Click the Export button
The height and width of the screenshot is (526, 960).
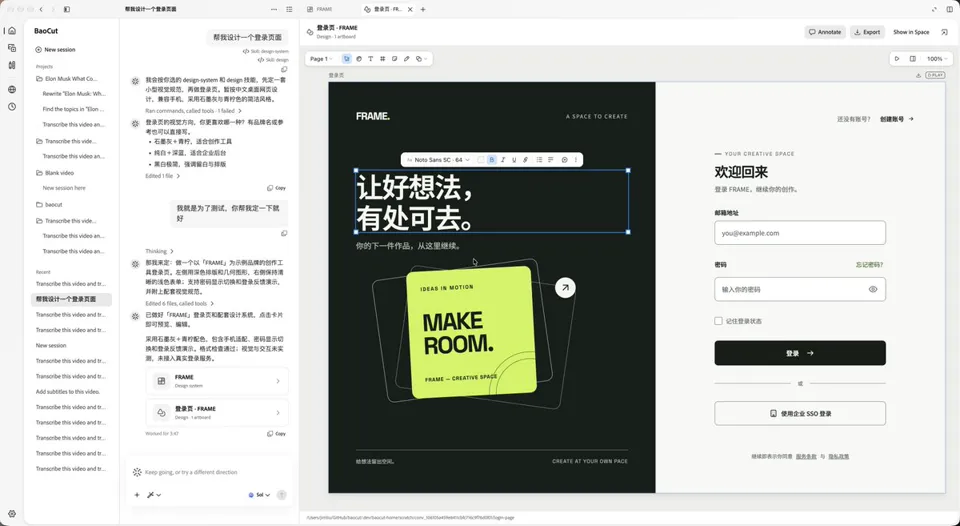tap(867, 32)
